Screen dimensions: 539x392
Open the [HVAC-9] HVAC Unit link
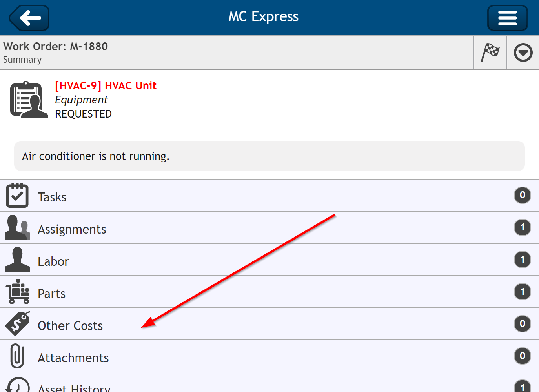105,85
